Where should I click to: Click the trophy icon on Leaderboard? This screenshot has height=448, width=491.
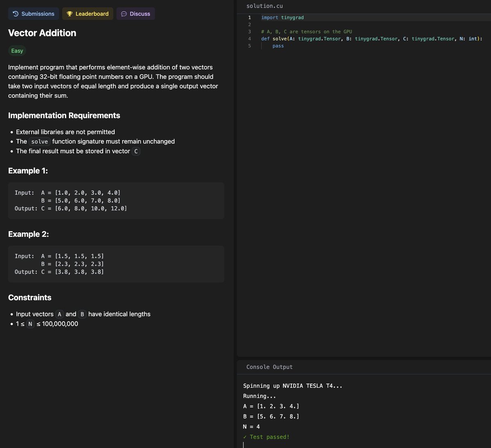[70, 14]
